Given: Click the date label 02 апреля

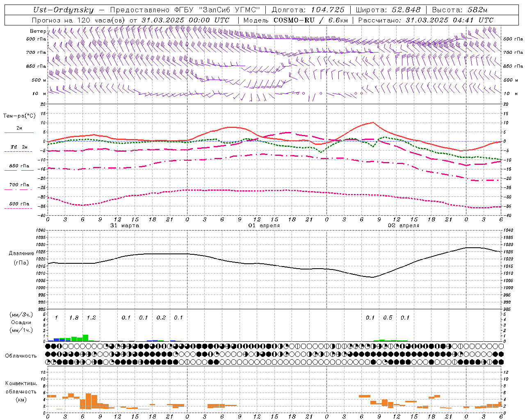Looking at the screenshot, I should tap(404, 226).
